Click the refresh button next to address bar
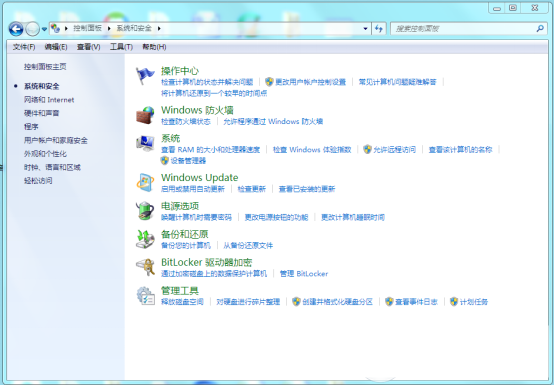The height and width of the screenshot is (385, 554). pos(379,29)
